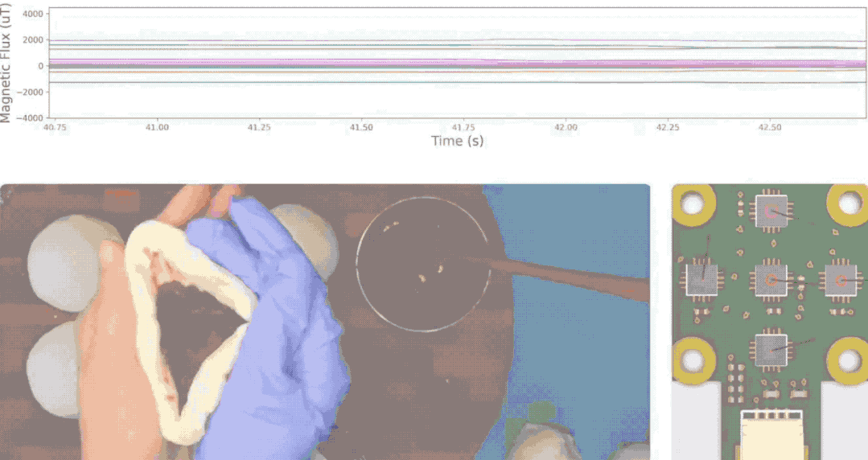
Task: Click the 41.00 tick on the time axis
Action: pos(157,127)
